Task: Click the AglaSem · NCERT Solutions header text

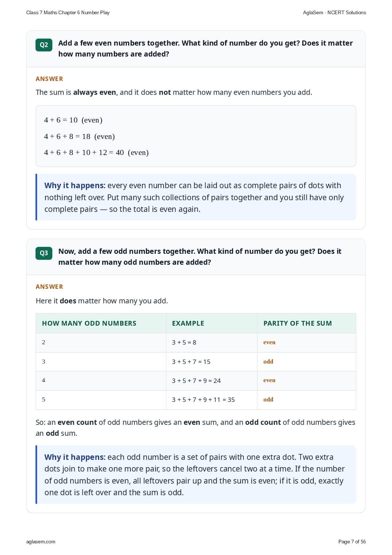Action: pos(334,12)
